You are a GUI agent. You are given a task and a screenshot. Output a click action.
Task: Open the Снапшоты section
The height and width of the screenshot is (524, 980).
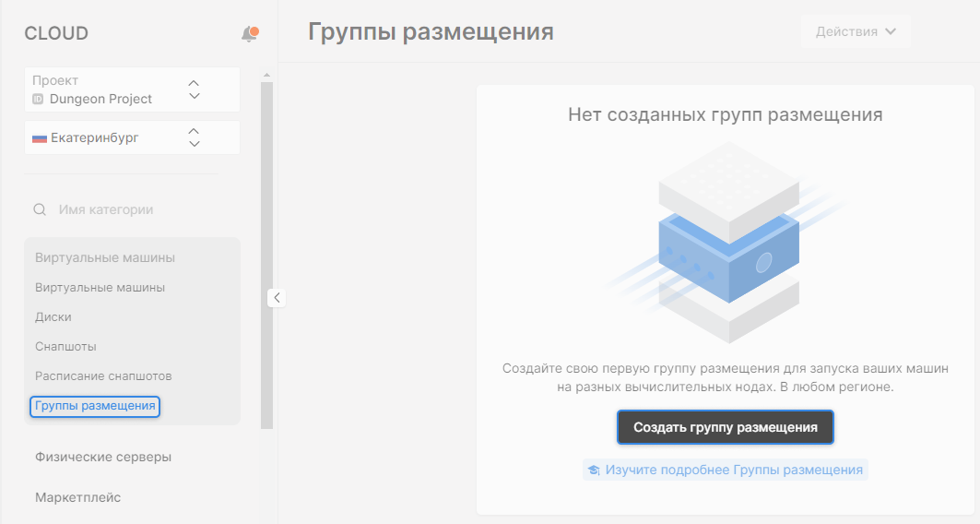coord(65,347)
